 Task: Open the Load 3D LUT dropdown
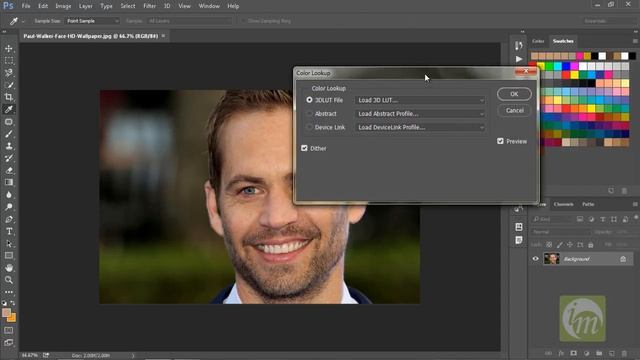(x=420, y=100)
